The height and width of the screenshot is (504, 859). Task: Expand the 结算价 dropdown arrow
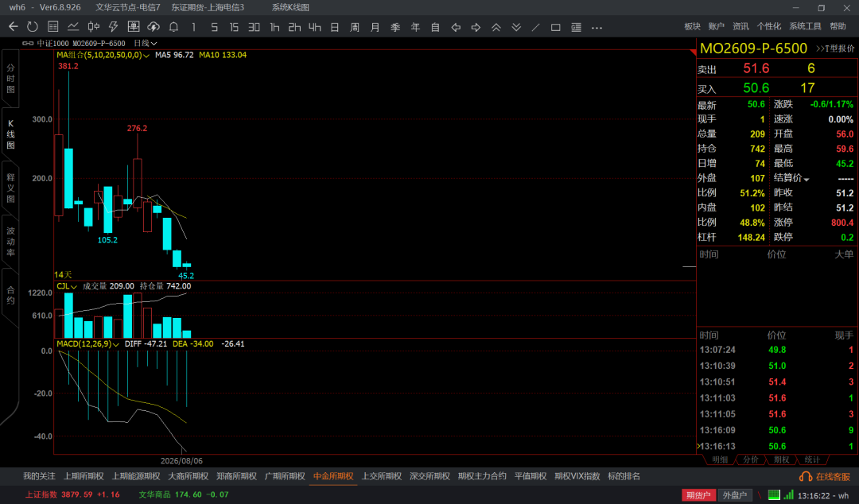(x=807, y=180)
